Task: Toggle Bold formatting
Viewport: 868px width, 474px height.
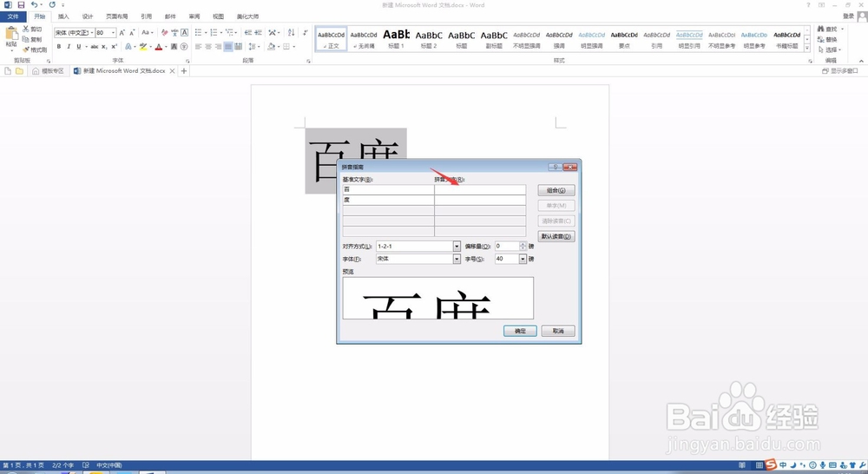Action: coord(59,47)
